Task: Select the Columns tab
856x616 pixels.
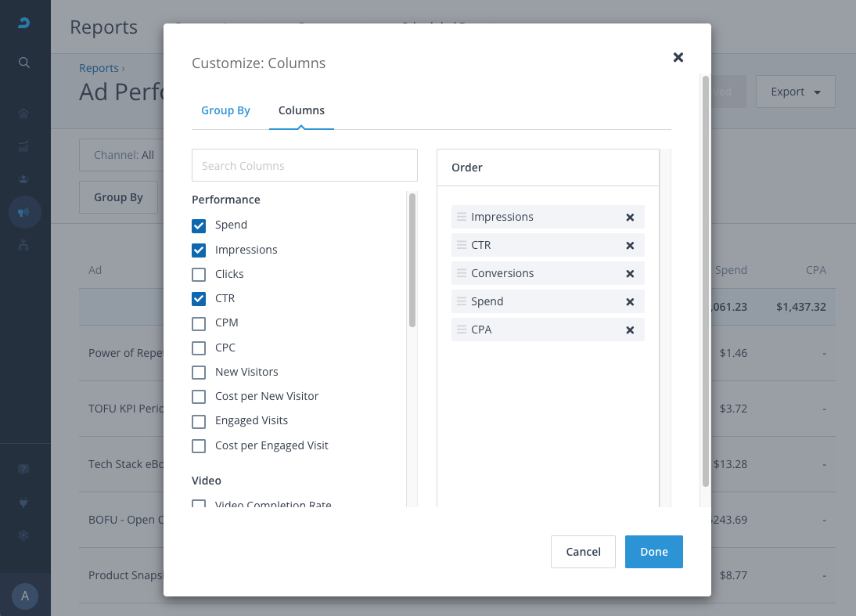Action: pyautogui.click(x=301, y=110)
